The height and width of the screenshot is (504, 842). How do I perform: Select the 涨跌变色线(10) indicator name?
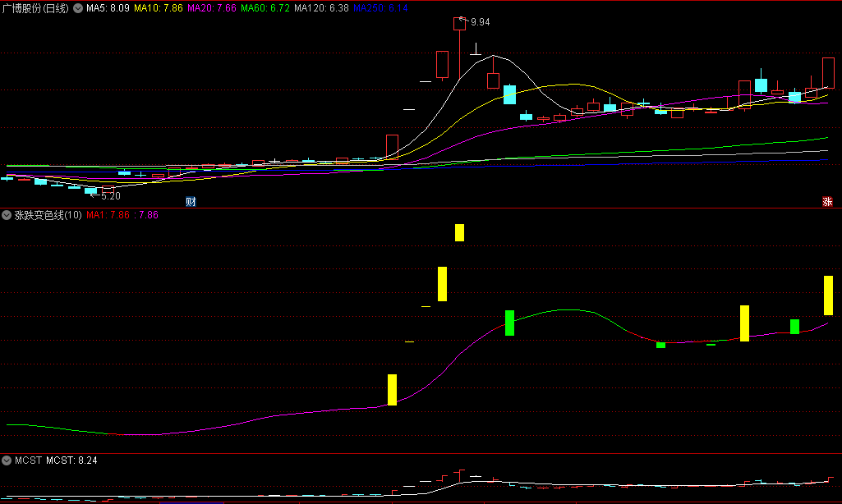[x=48, y=215]
